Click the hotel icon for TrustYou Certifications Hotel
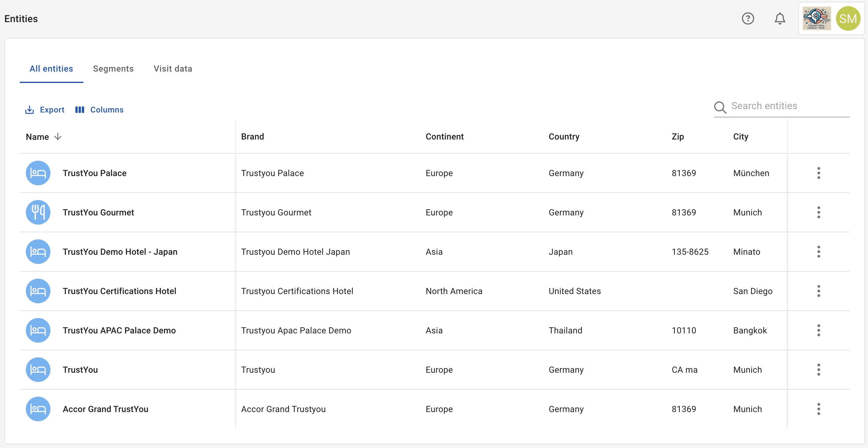Image resolution: width=868 pixels, height=448 pixels. (x=38, y=291)
